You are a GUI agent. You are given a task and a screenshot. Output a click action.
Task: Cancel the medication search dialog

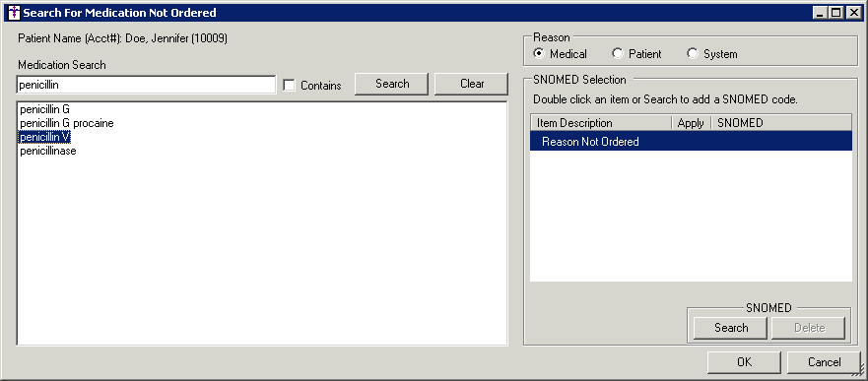click(x=825, y=362)
